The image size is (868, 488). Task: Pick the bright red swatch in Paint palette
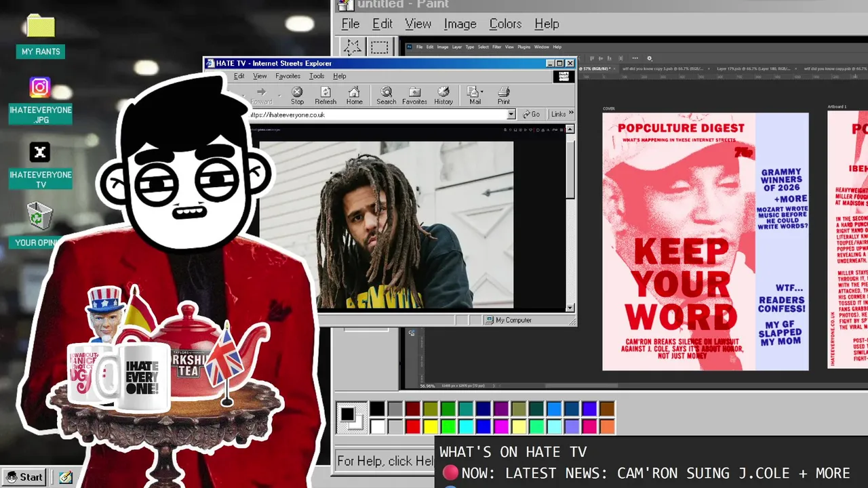pyautogui.click(x=413, y=426)
